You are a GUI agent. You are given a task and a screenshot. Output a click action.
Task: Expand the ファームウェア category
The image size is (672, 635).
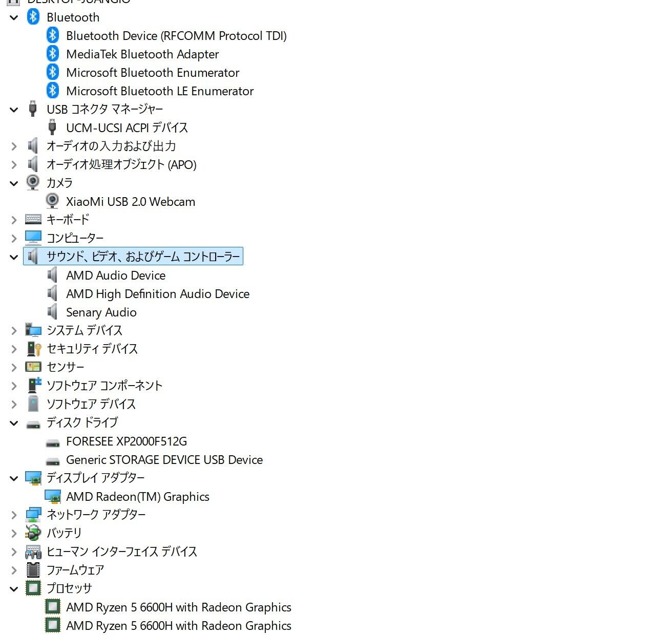(14, 570)
